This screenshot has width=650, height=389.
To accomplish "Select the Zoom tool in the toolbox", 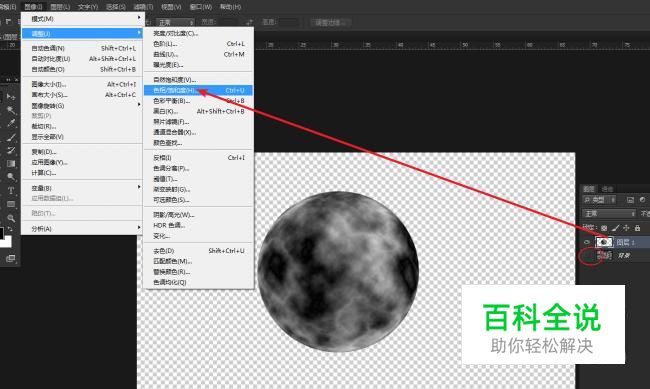I will click(11, 218).
